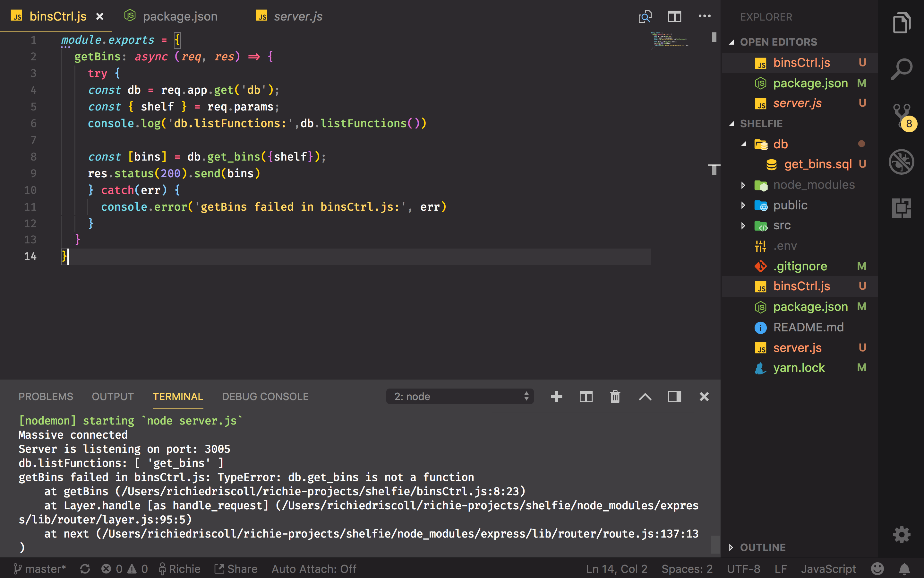The height and width of the screenshot is (578, 924).
Task: Open the feedback smiley in status bar
Action: [x=877, y=569]
